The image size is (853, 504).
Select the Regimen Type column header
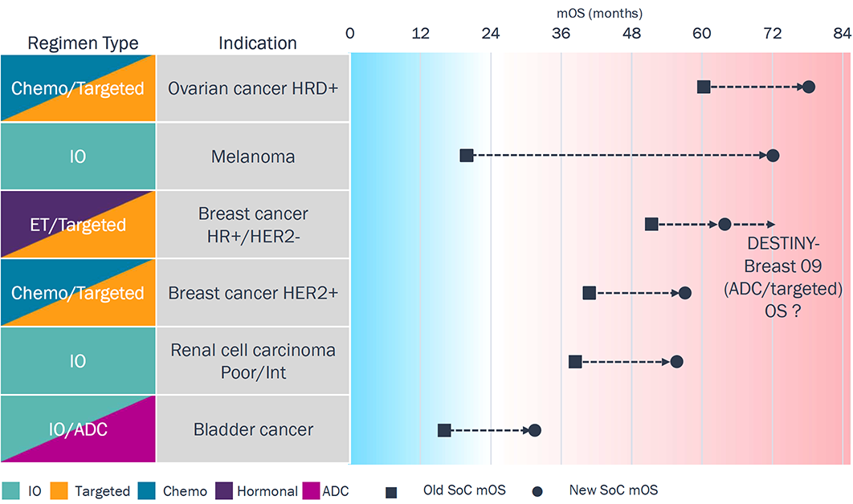83,43
